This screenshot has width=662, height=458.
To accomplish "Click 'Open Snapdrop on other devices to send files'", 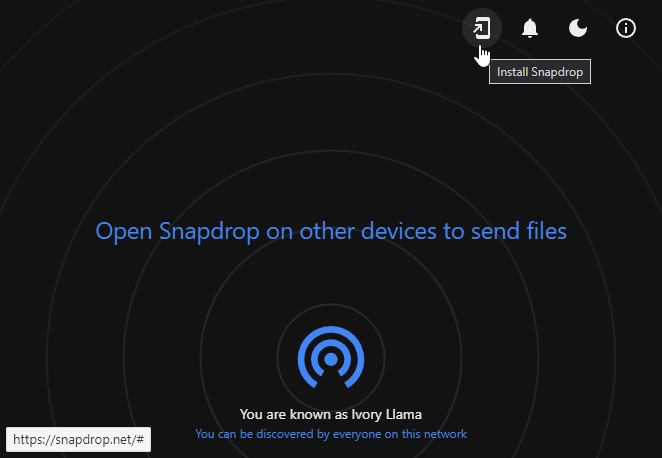I will [x=331, y=231].
